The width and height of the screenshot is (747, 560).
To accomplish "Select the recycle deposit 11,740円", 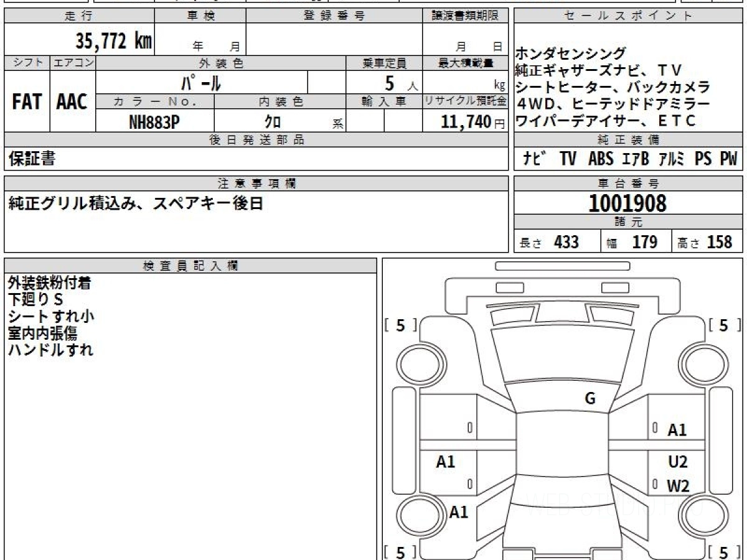I will (473, 123).
